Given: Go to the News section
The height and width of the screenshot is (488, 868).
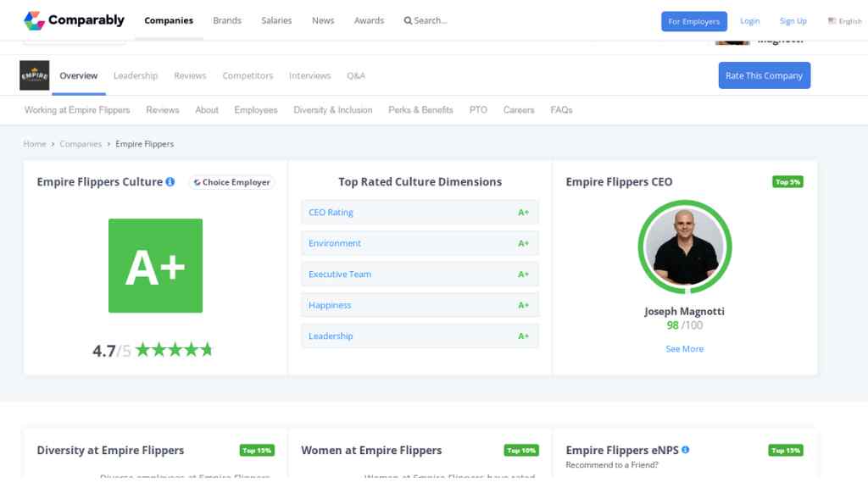Looking at the screenshot, I should (323, 20).
